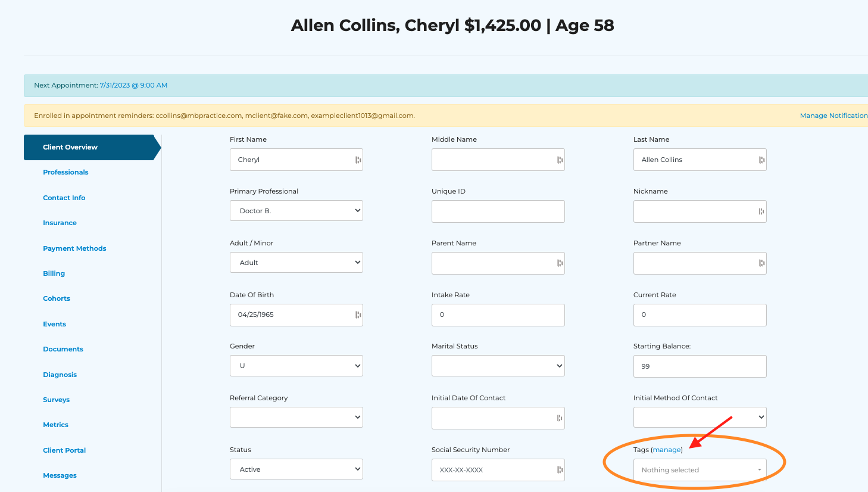This screenshot has width=868, height=492.
Task: Click autofill icon in Date Of Birth field
Action: pos(358,314)
